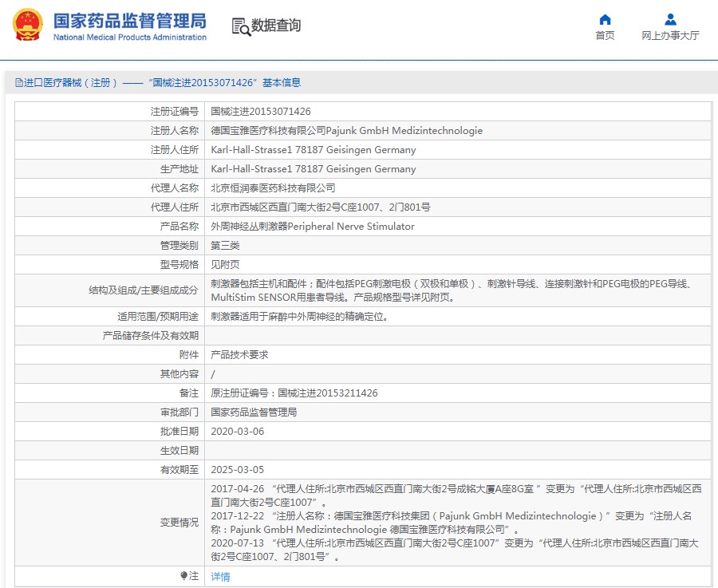
Task: Click the person icon for 网上办事大厅
Action: pos(670,19)
